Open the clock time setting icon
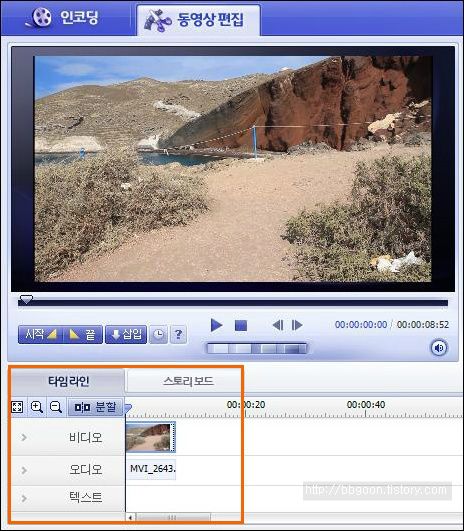The width and height of the screenshot is (464, 531). (159, 335)
